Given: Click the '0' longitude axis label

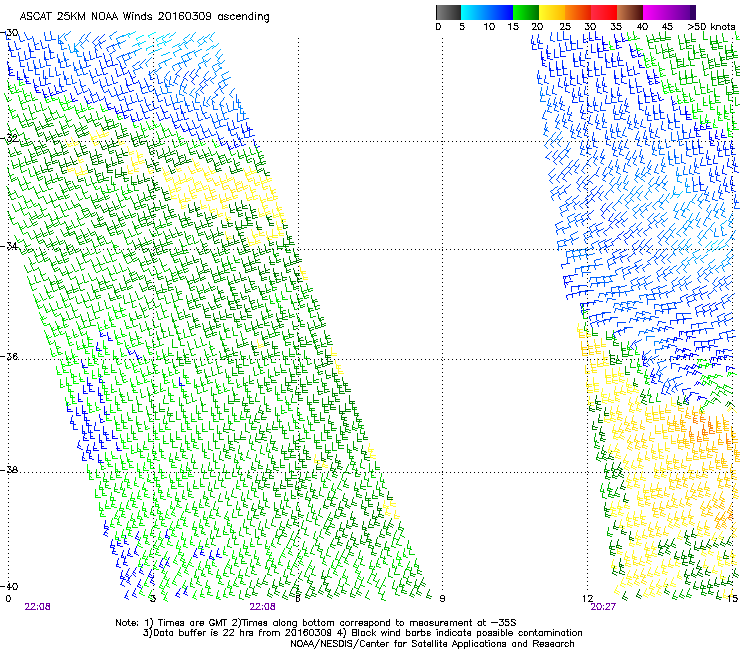Looking at the screenshot, I should point(8,599).
